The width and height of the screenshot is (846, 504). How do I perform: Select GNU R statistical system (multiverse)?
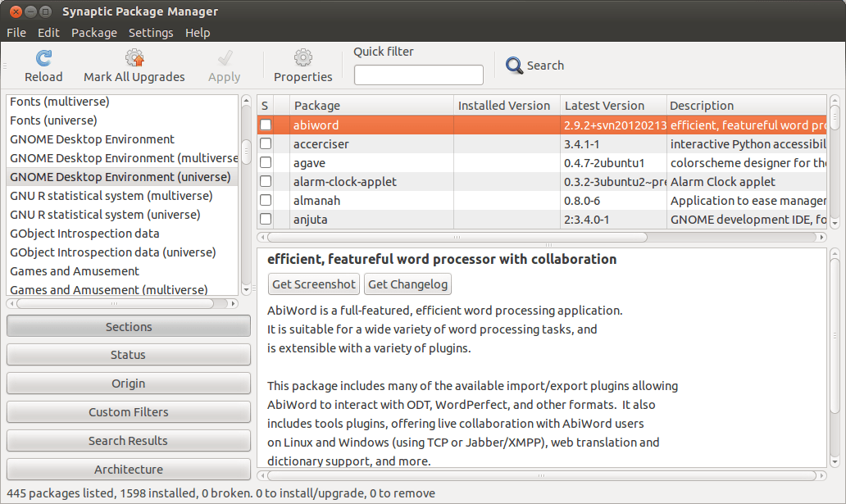[x=122, y=196]
